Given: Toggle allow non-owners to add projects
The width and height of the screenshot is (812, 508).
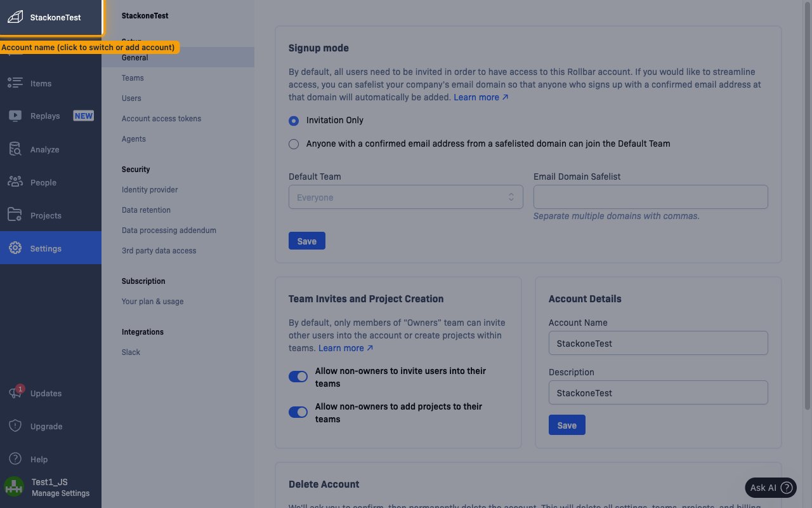Looking at the screenshot, I should pyautogui.click(x=298, y=412).
